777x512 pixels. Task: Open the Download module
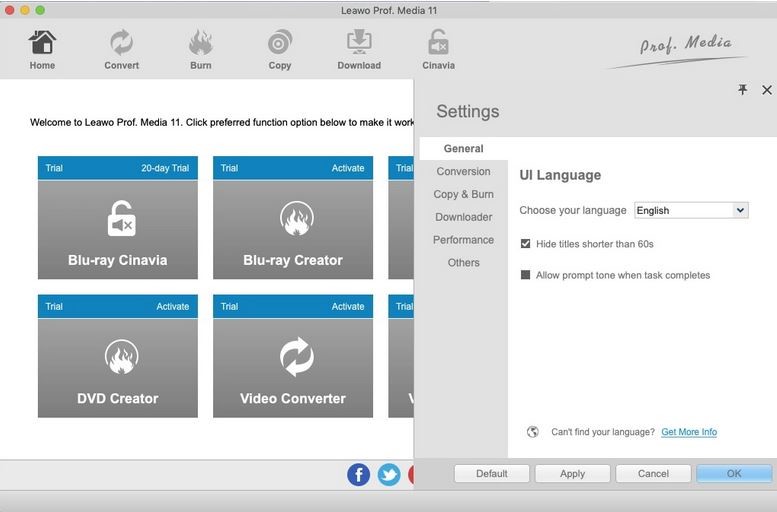click(x=359, y=50)
